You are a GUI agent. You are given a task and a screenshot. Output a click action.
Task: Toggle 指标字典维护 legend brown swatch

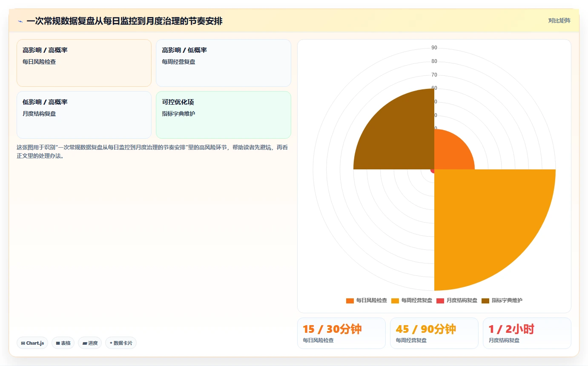click(485, 300)
